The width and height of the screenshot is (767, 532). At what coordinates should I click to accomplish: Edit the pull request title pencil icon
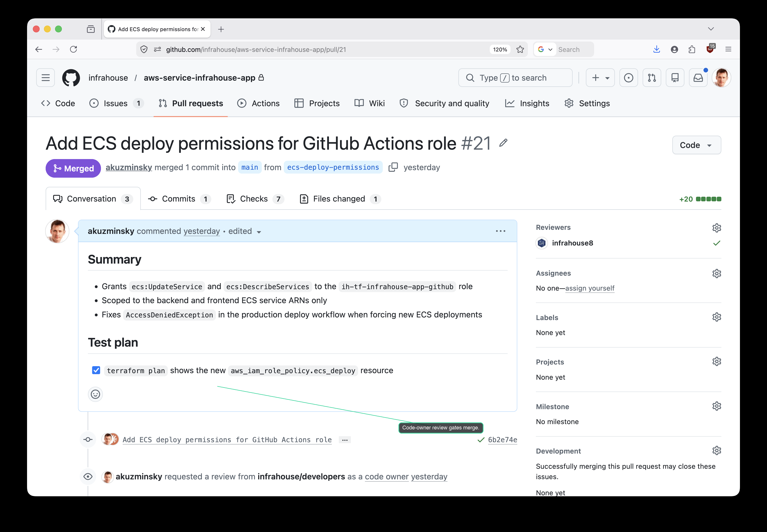[503, 143]
